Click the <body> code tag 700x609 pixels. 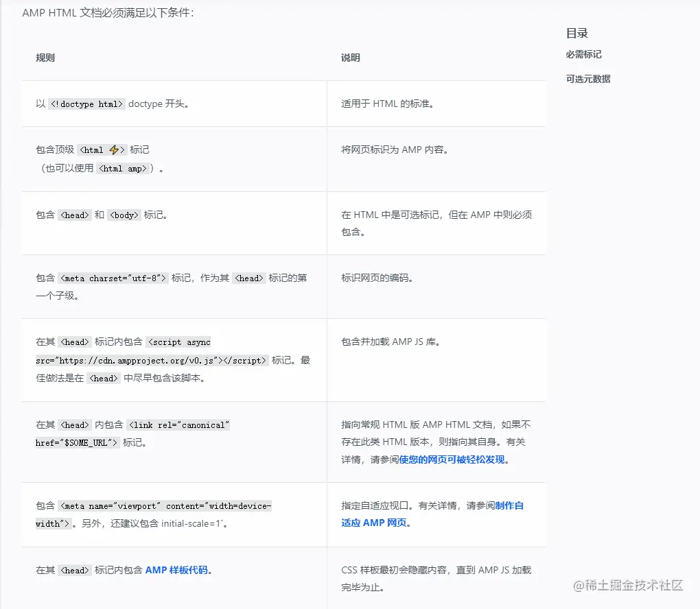coord(124,215)
